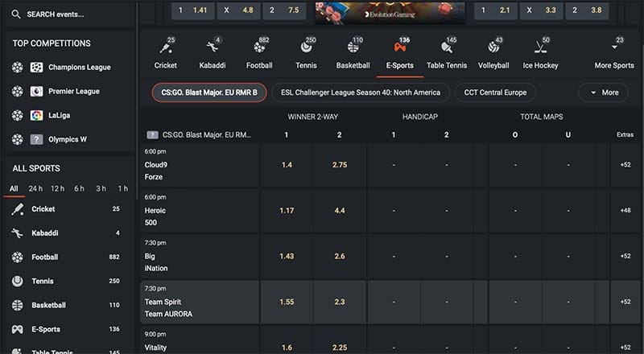Expand the More leagues dropdown
The image size is (644, 354).
tap(603, 93)
